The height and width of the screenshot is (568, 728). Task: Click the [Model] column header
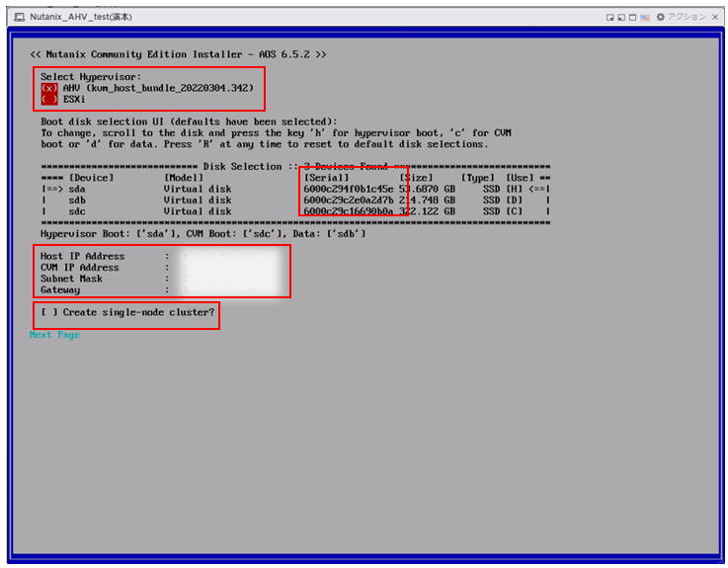pos(184,178)
